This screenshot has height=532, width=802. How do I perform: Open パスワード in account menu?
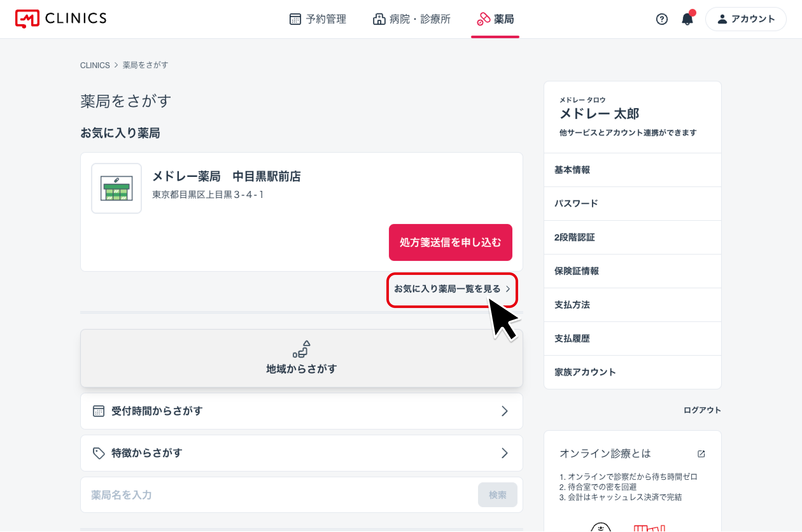click(x=633, y=204)
